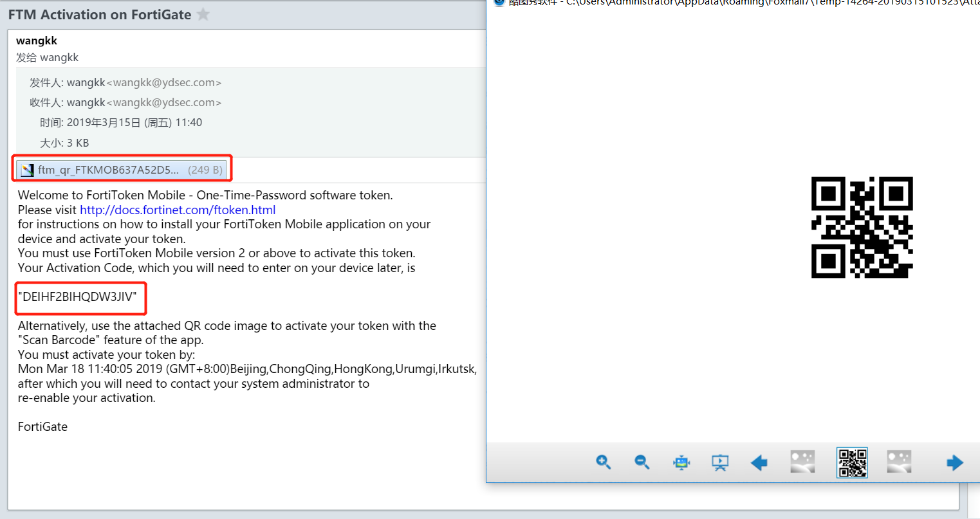Click the email subject "FTM Activation on FortiGate"
The image size is (980, 519).
pyautogui.click(x=100, y=14)
